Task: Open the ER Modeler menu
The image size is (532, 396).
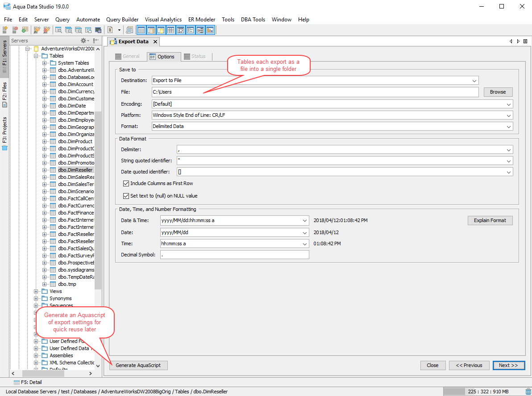Action: 202,19
